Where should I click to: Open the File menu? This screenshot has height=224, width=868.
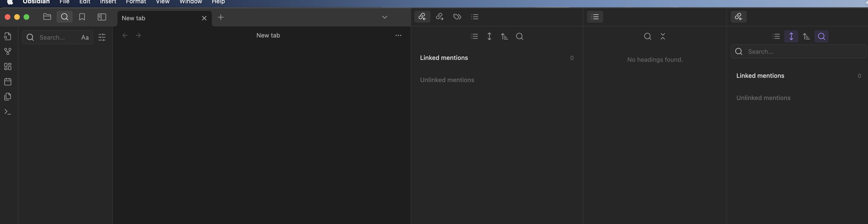tap(64, 2)
